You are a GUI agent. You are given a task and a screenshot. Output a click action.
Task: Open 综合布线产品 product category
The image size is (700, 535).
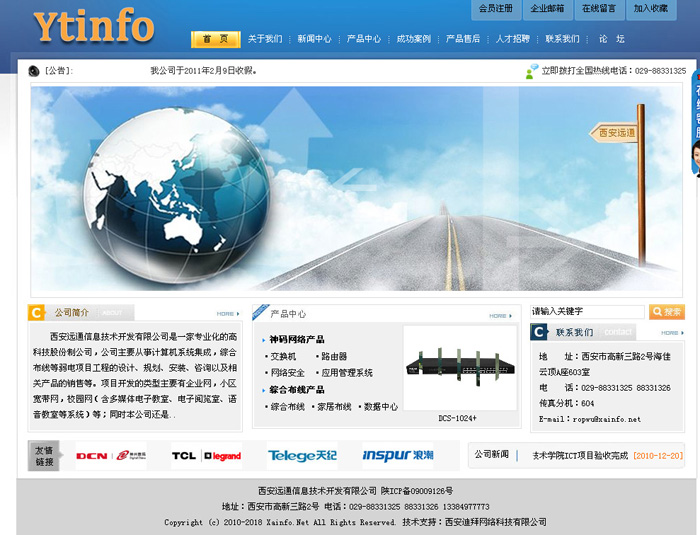click(297, 390)
